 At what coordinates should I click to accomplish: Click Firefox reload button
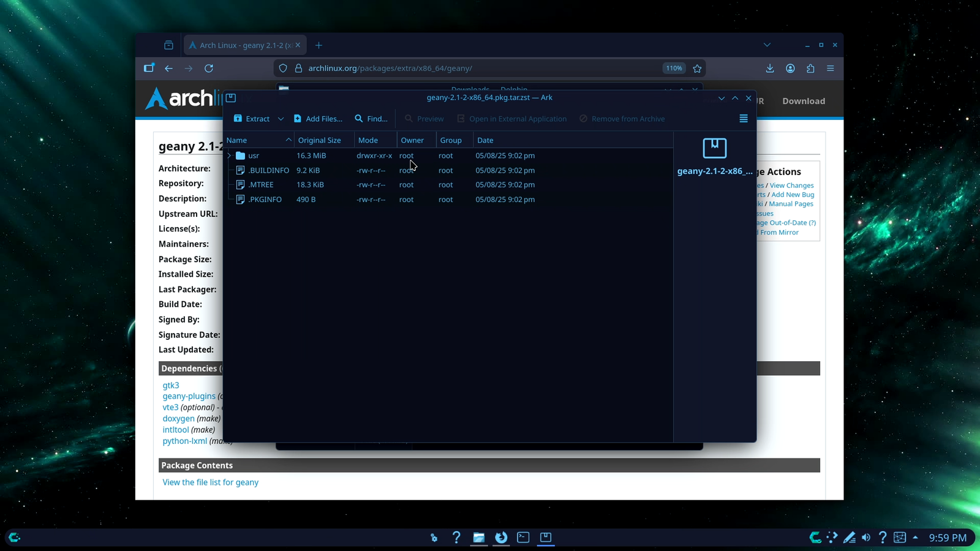pos(209,69)
